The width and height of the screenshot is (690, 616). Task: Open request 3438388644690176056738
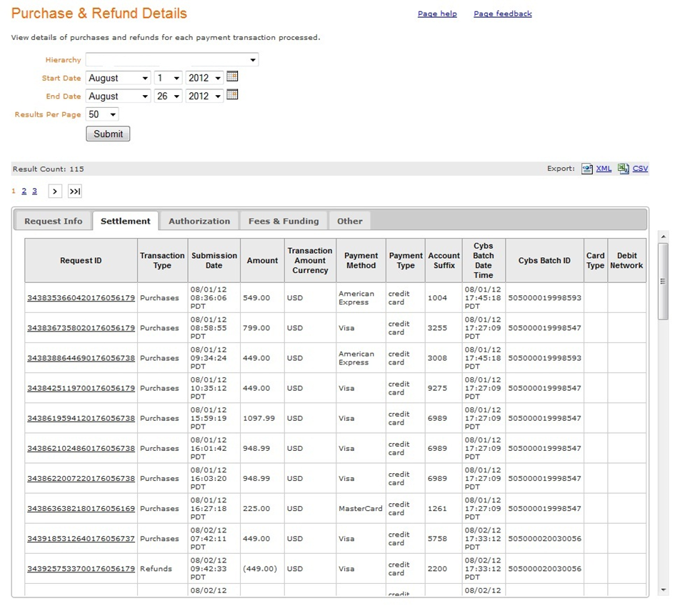point(81,359)
